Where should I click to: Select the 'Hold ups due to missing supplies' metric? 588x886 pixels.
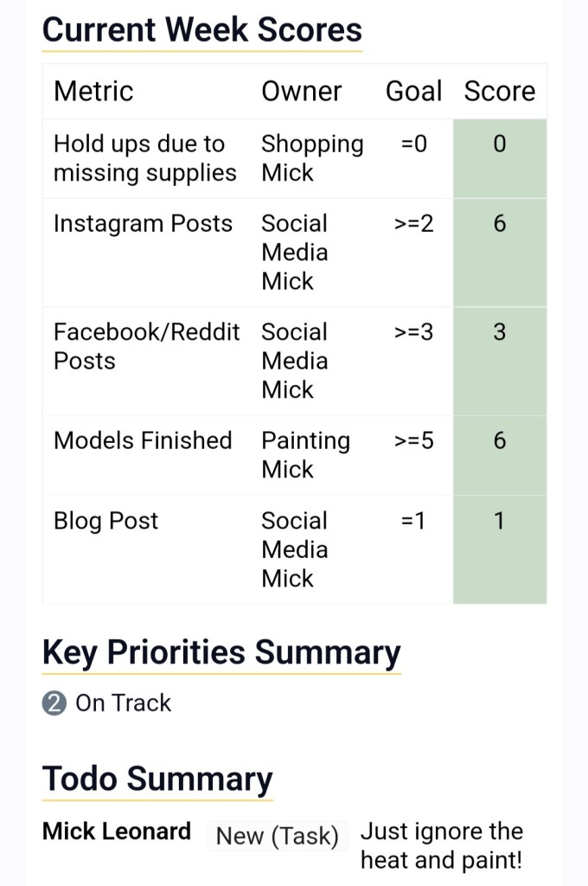[144, 158]
